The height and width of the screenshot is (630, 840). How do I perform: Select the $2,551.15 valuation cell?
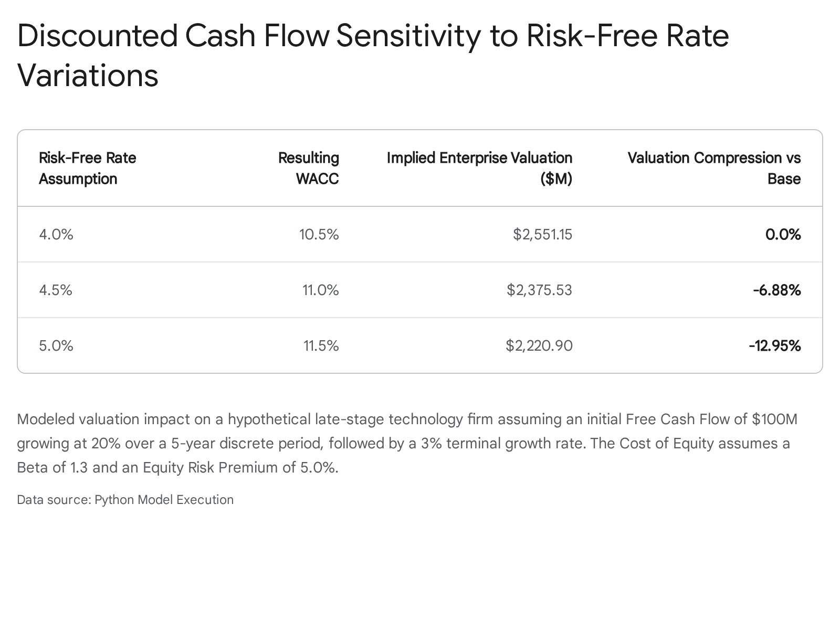[543, 234]
